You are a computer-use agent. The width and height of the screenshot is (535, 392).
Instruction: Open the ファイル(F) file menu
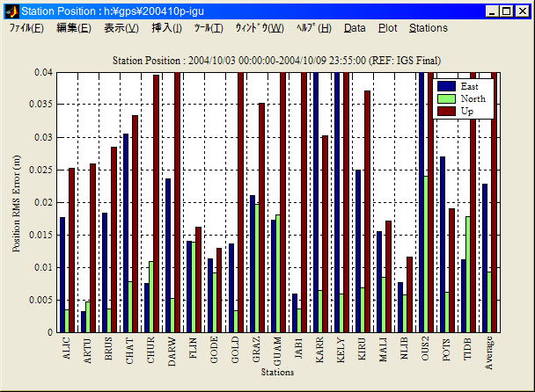(x=26, y=28)
